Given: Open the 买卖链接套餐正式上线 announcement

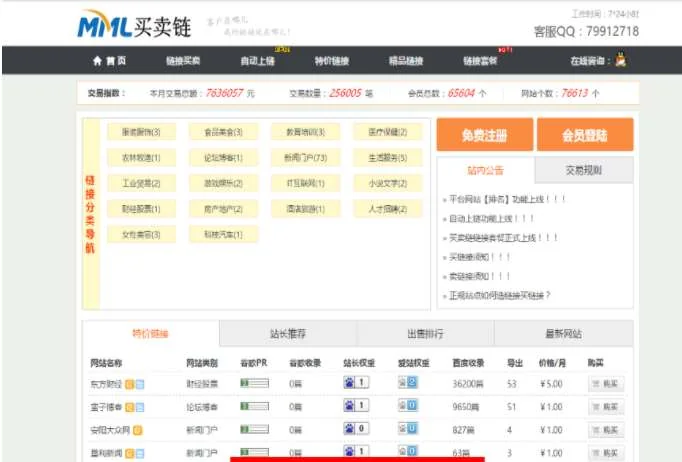Looking at the screenshot, I should [503, 238].
